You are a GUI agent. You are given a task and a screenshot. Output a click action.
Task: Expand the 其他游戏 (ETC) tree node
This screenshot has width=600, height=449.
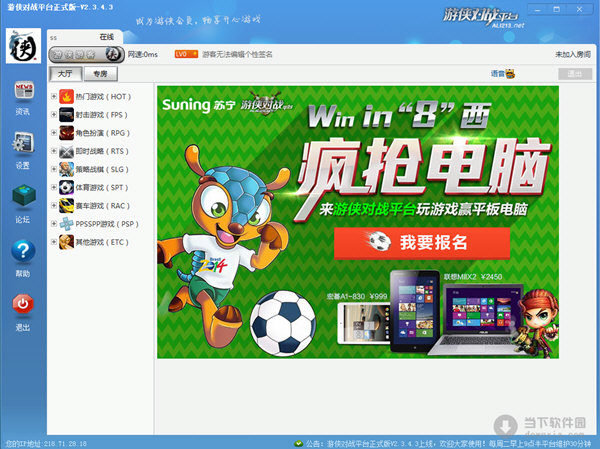54,242
